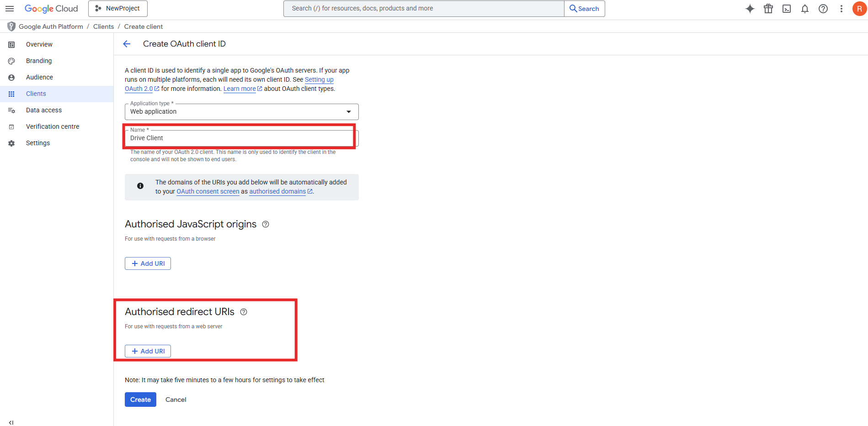Viewport: 868px width, 426px height.
Task: Select Verification centre in the sidebar
Action: [x=53, y=126]
